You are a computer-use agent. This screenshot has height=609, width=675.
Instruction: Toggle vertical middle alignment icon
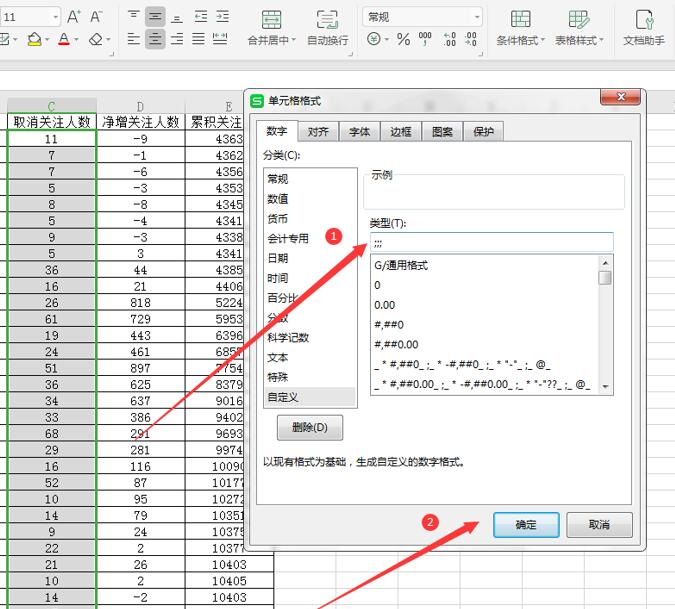coord(155,17)
